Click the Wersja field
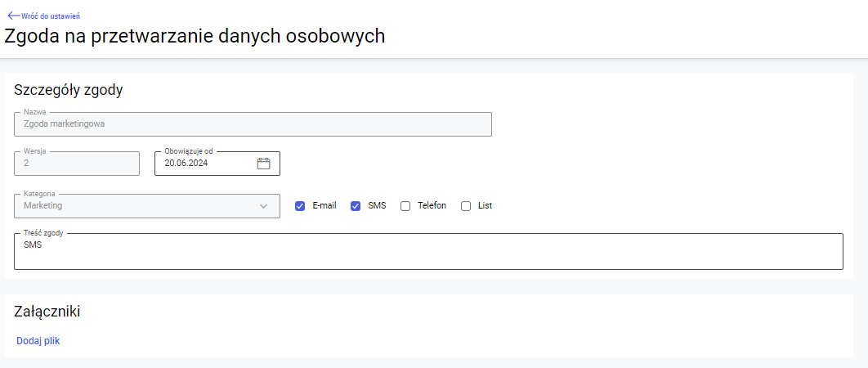868x368 pixels. [77, 164]
